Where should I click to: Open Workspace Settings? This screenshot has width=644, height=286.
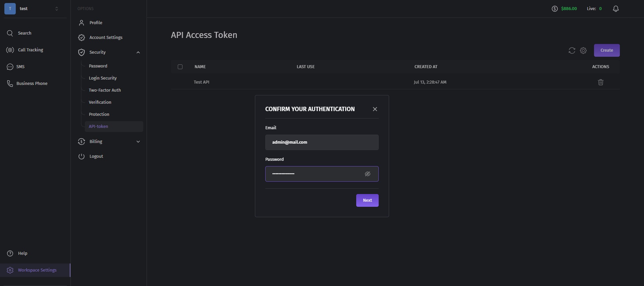(35, 270)
